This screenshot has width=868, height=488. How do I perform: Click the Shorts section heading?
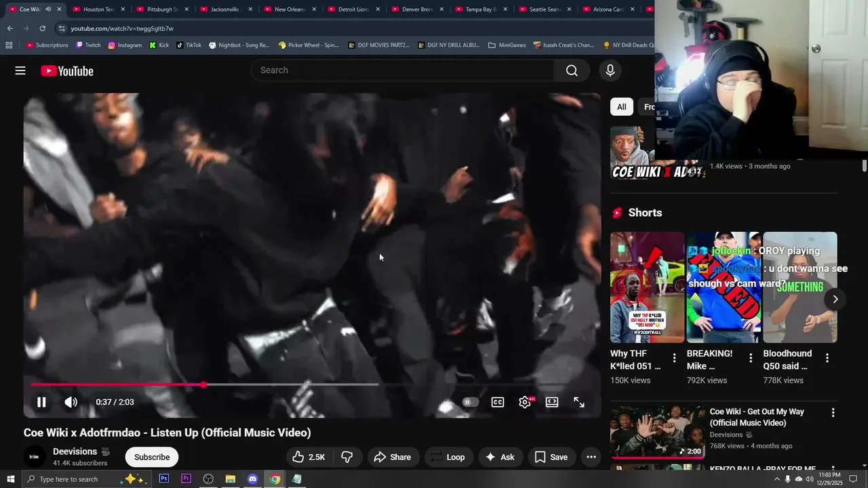645,213
